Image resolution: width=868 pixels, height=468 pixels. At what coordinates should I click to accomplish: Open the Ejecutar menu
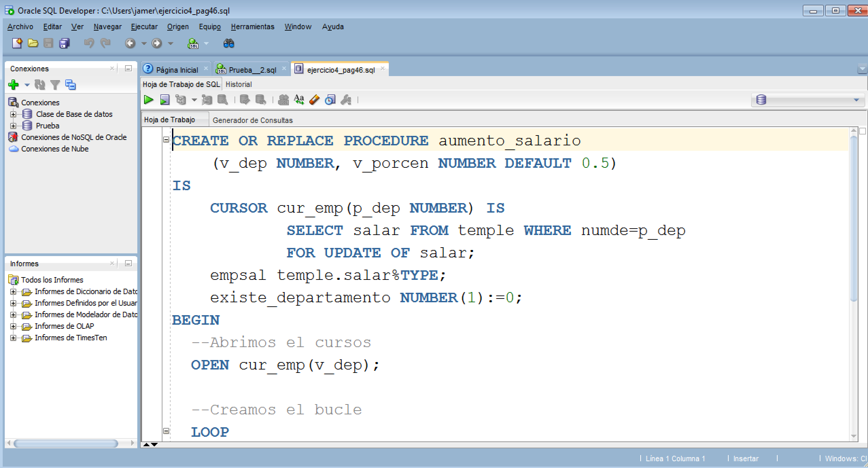[144, 26]
